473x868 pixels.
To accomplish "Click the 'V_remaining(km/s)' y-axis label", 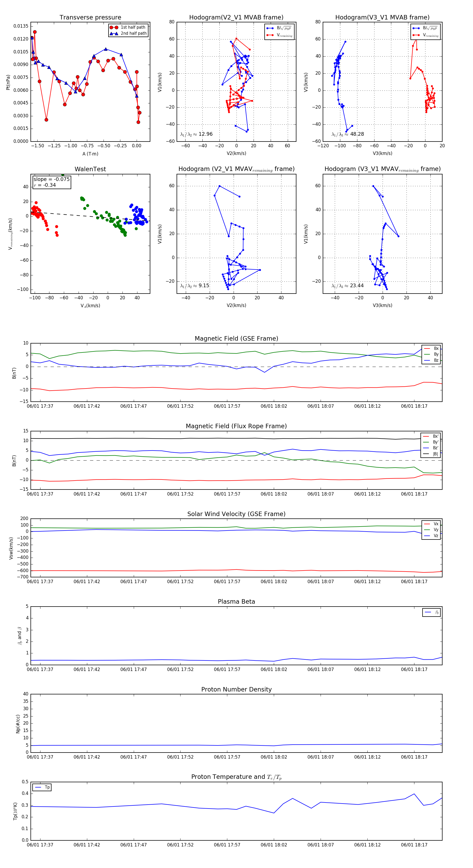I will 11,234.
